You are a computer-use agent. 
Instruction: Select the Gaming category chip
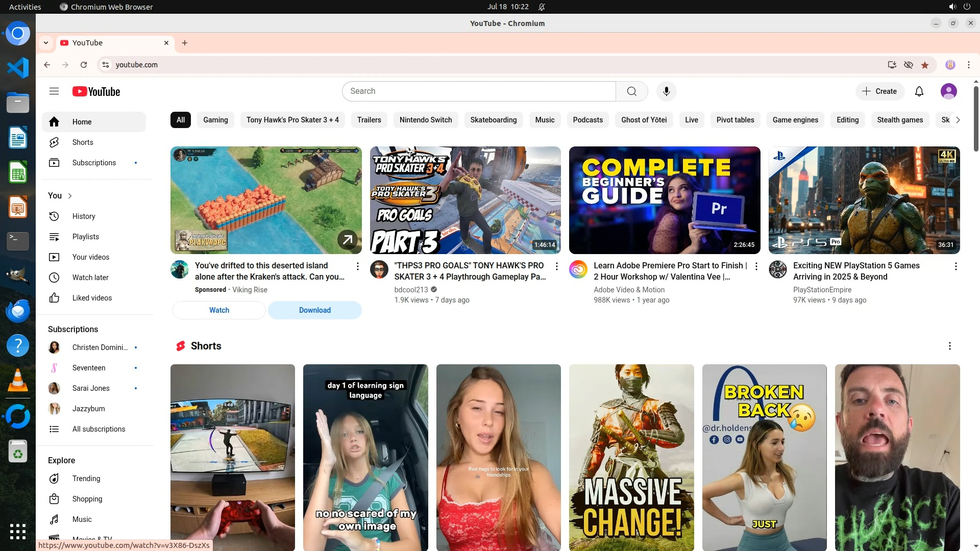pyautogui.click(x=215, y=120)
